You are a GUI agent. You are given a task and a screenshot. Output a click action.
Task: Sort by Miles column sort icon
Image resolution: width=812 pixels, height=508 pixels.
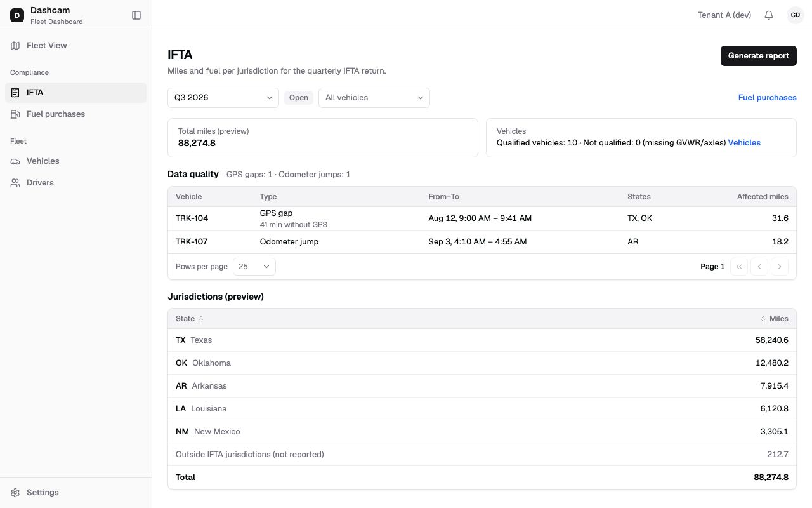pos(763,319)
